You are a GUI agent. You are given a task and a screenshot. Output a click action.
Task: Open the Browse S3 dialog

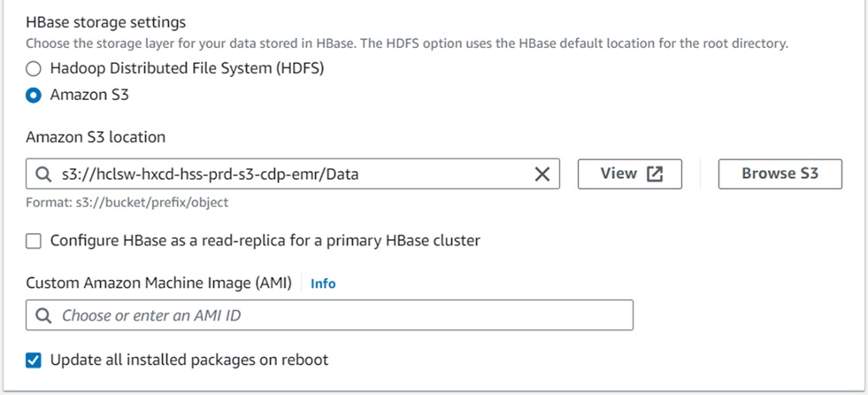click(780, 174)
